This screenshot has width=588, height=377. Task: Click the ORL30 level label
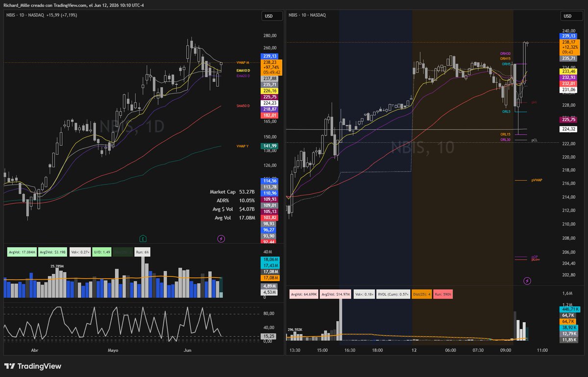pos(505,140)
